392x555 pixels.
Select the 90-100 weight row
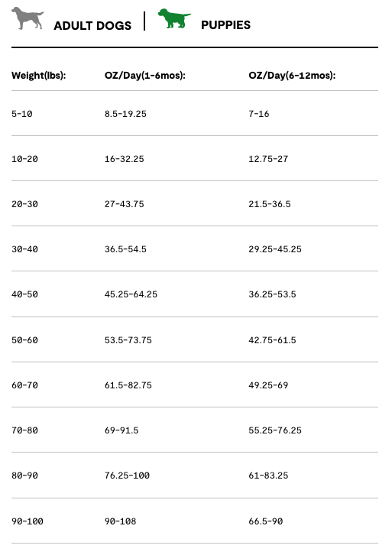(195, 521)
